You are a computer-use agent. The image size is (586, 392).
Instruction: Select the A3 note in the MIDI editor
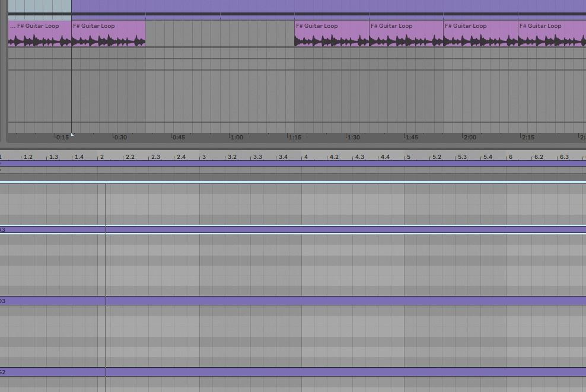(237, 230)
